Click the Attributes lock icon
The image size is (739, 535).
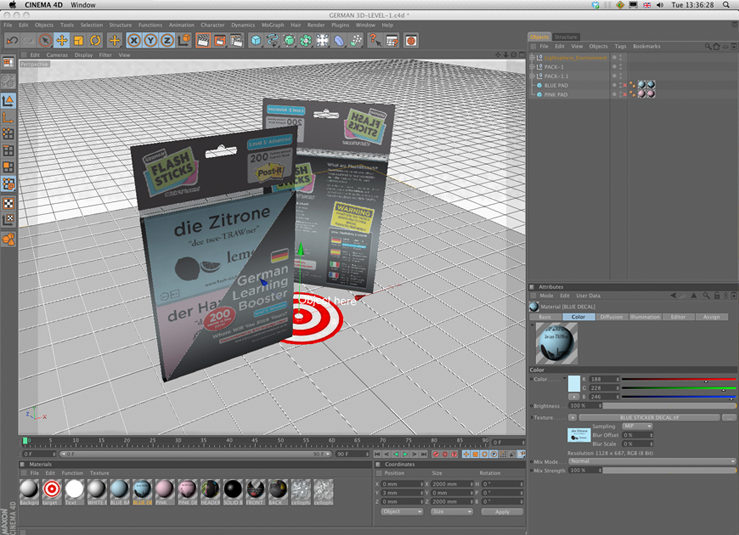[x=717, y=296]
